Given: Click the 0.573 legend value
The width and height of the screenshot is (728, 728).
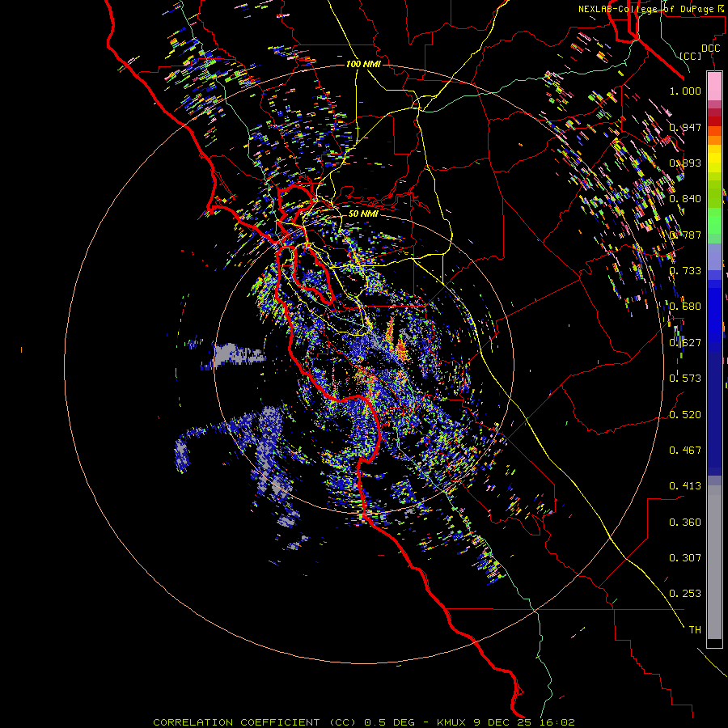Looking at the screenshot, I should [685, 379].
